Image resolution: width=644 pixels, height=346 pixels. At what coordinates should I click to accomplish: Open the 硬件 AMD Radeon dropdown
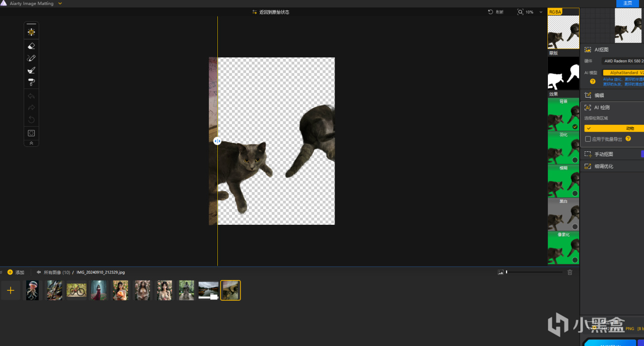(623, 61)
